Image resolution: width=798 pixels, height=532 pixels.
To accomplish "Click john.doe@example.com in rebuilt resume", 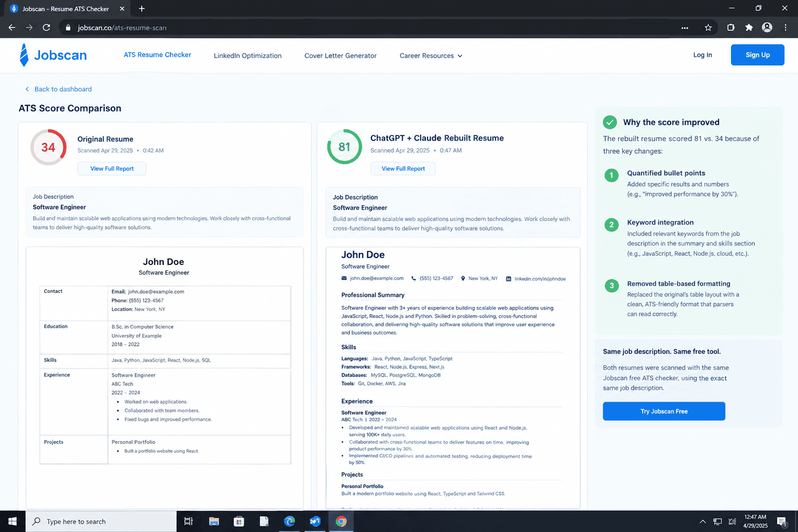I will 377,278.
